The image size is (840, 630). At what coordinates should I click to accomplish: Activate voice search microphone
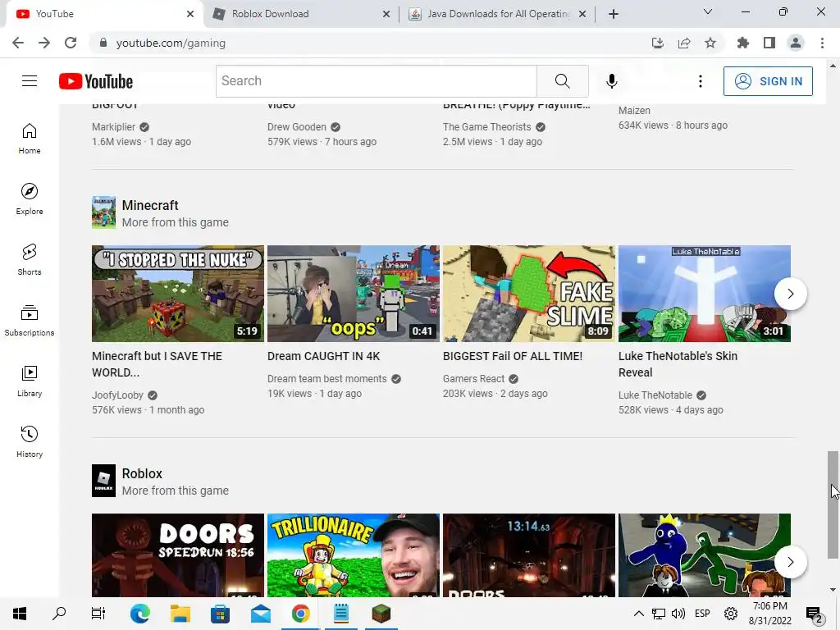(611, 81)
